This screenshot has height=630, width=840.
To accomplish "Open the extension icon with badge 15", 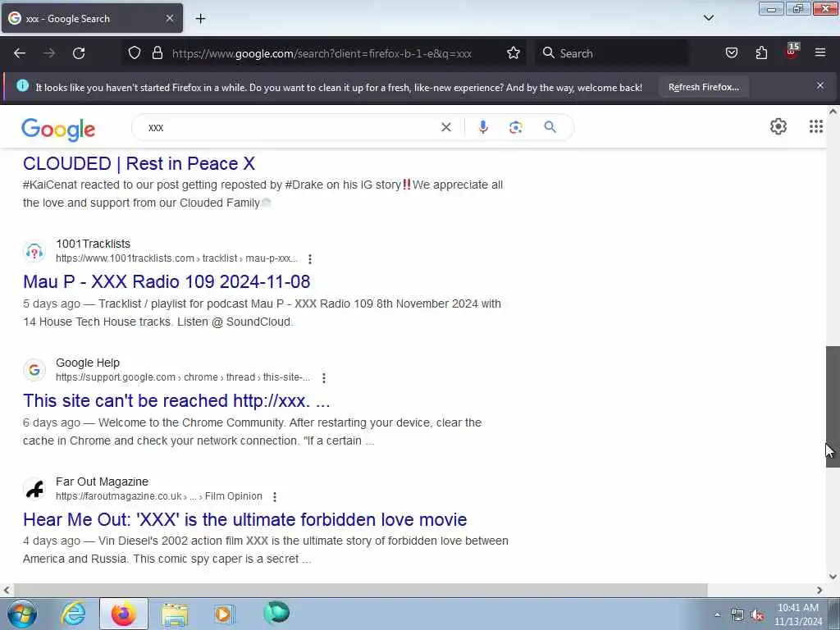I will pyautogui.click(x=792, y=52).
